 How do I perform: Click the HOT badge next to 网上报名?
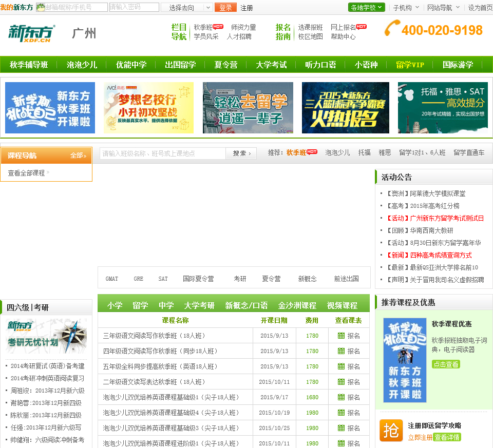coord(361,27)
